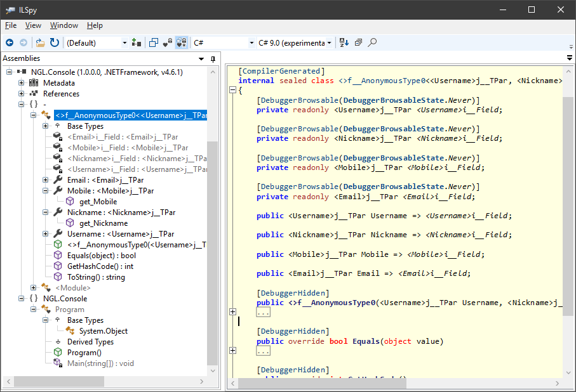The image size is (576, 392).
Task: Open the document tab list arrow above code
Action: click(x=570, y=58)
